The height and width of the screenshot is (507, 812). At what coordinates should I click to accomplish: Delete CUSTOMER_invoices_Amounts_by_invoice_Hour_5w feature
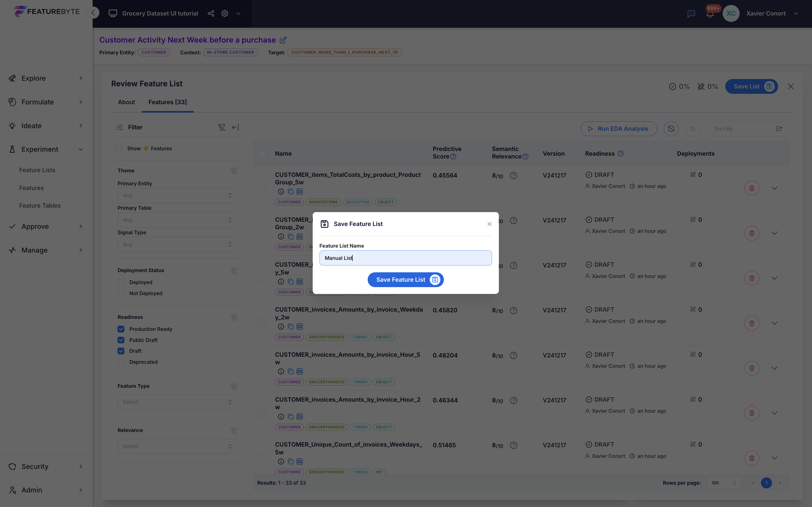coord(752,368)
